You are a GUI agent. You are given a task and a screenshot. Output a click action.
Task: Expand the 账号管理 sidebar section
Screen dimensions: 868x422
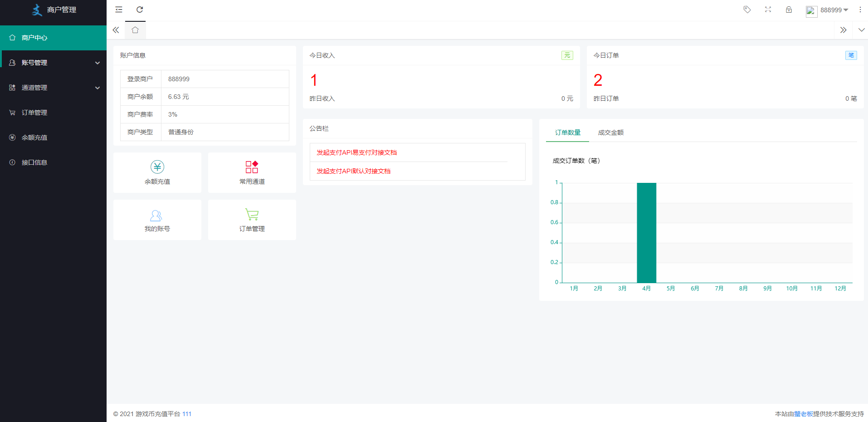53,63
